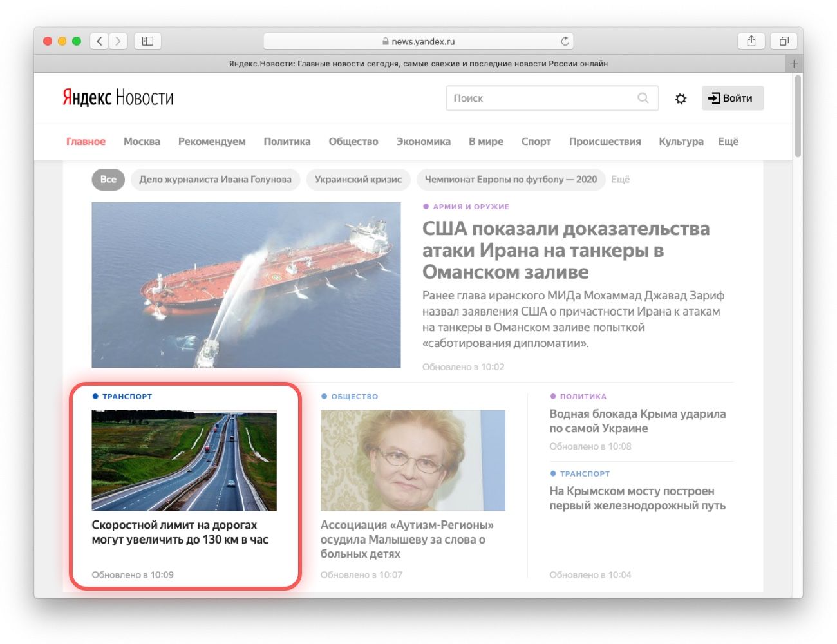Select the 'Все' topic filter
Image resolution: width=837 pixels, height=644 pixels.
(x=108, y=180)
